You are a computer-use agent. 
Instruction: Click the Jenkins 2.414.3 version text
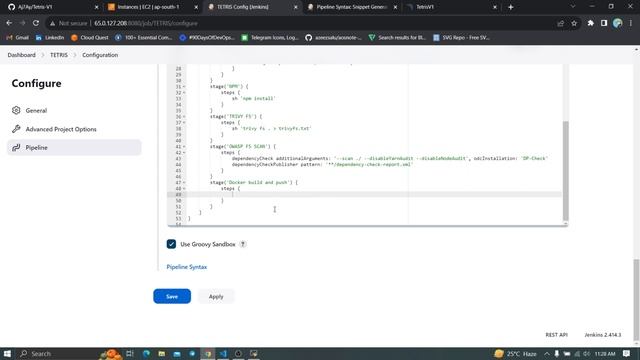(602, 335)
